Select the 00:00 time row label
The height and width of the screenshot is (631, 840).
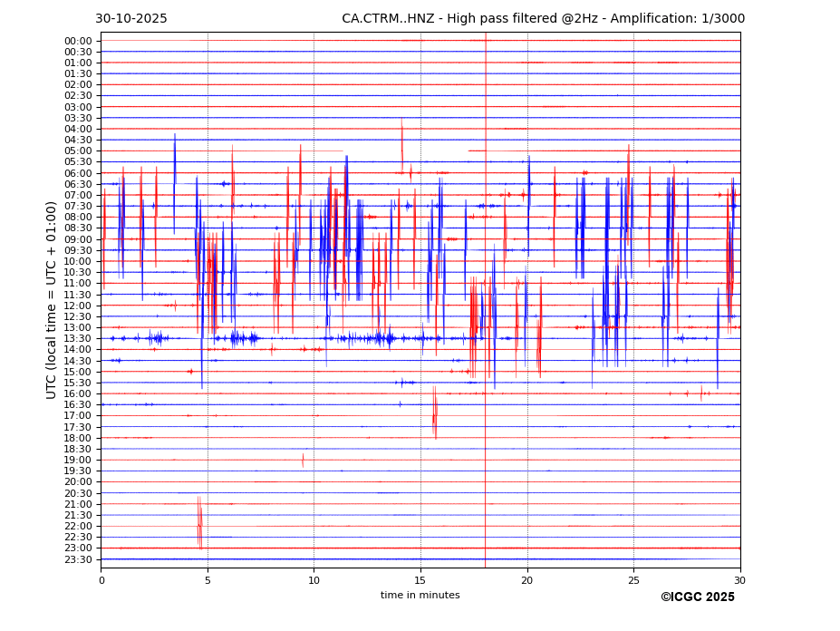tap(78, 41)
